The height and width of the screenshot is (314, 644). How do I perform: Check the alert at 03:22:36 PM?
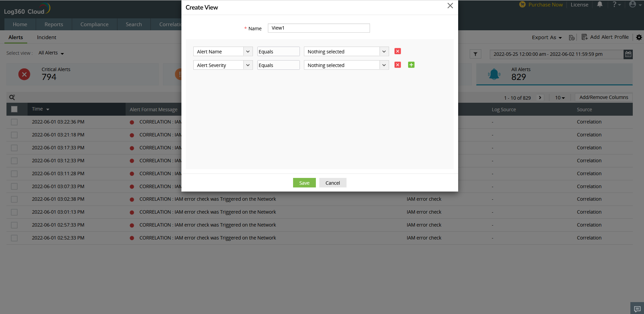[14, 122]
